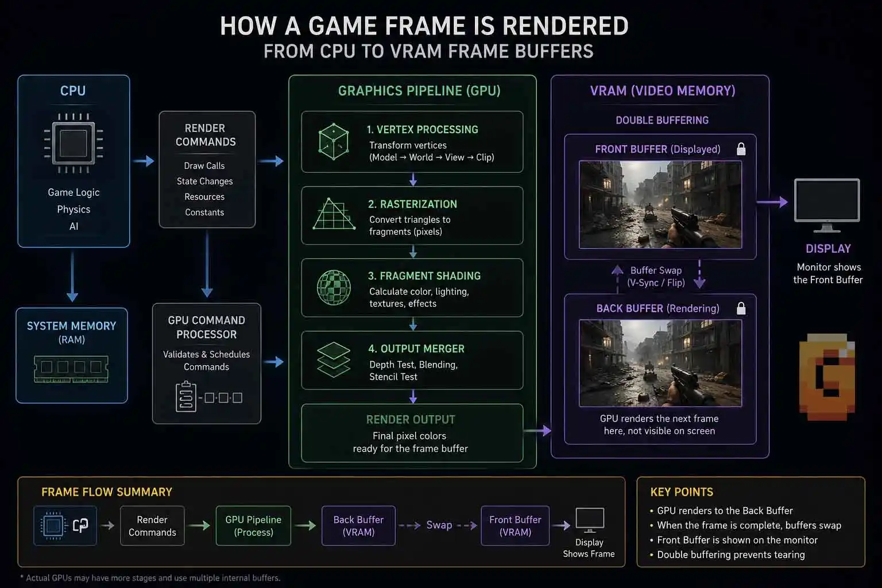Click the Depth Test, Blending, Stencil Test text
This screenshot has height=588, width=882.
click(x=413, y=370)
